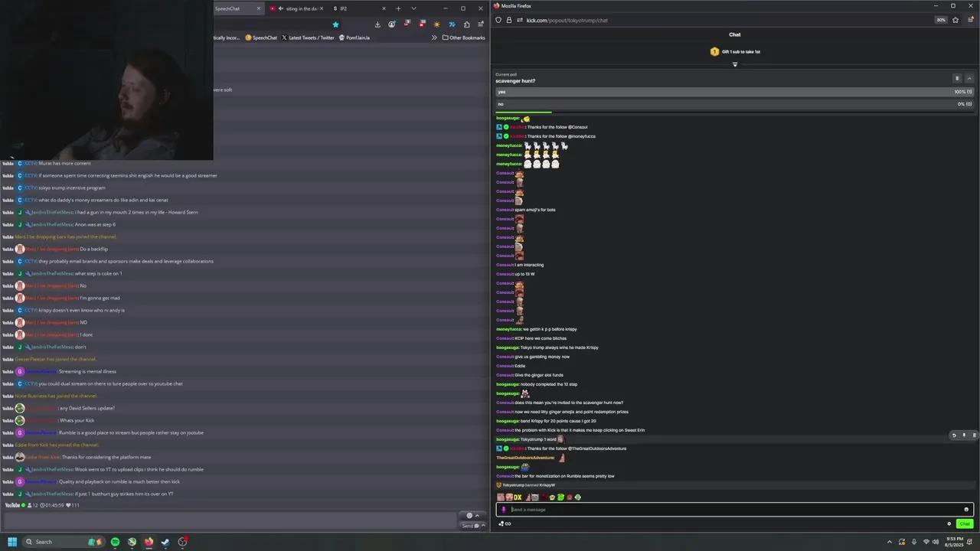Reset the 80% zoom level indicator
Viewport: 980px width, 551px height.
click(941, 20)
